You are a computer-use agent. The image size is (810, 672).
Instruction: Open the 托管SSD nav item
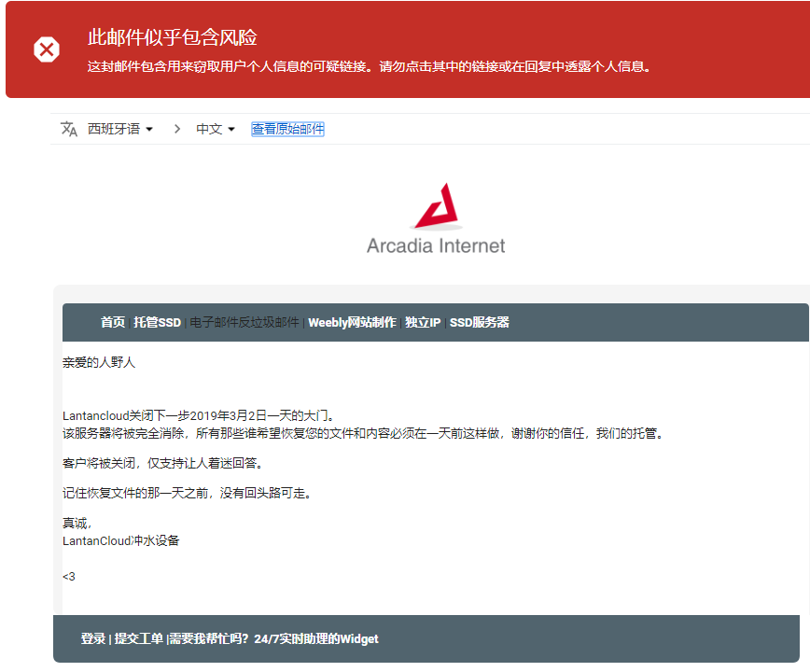coord(157,322)
